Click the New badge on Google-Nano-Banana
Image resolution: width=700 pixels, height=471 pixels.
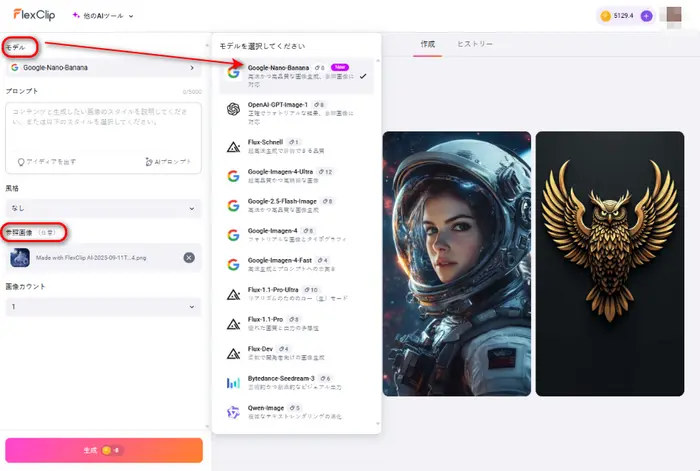(x=340, y=67)
